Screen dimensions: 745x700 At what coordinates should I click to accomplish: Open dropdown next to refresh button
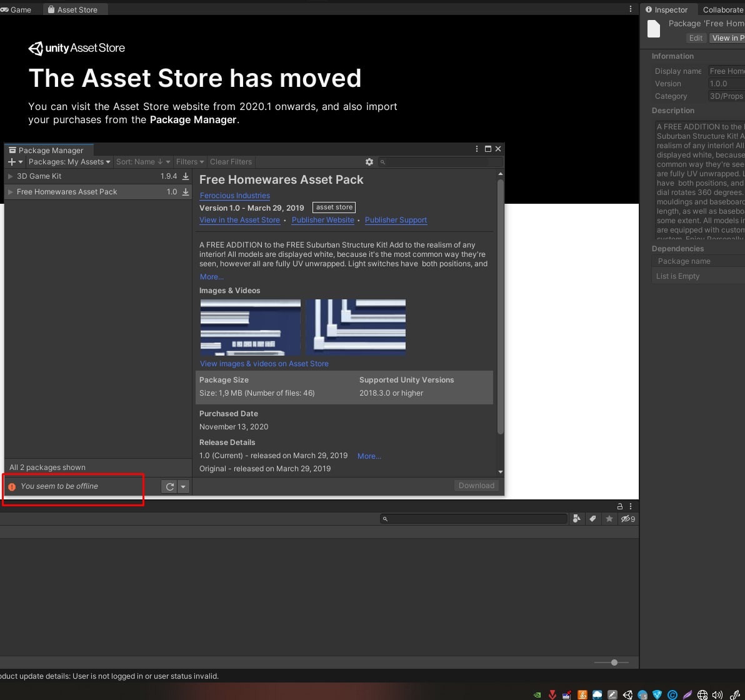point(183,487)
